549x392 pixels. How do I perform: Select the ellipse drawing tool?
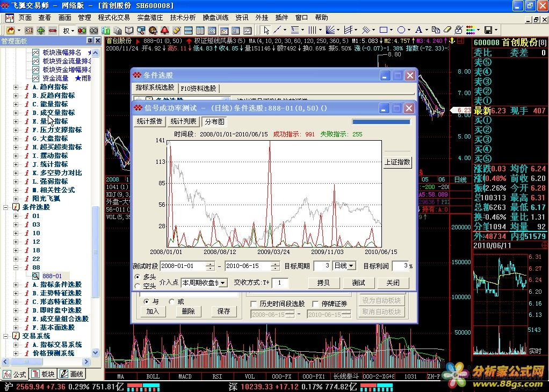401,31
